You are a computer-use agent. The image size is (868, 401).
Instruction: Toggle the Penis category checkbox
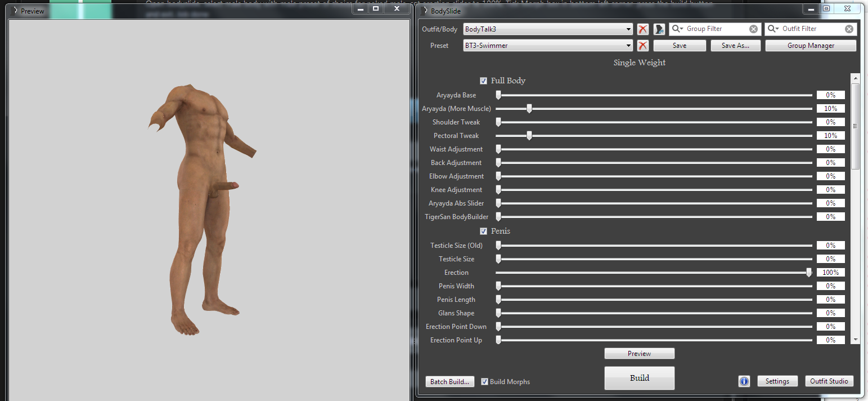click(483, 231)
